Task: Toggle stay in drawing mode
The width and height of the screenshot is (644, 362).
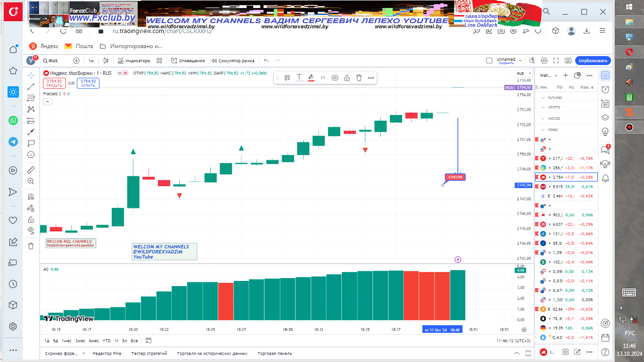Action: click(31, 208)
